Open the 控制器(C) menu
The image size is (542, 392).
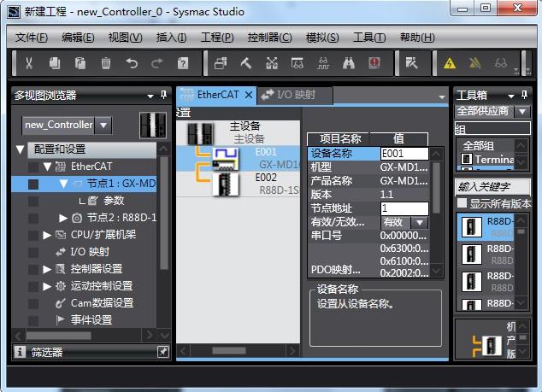[269, 38]
